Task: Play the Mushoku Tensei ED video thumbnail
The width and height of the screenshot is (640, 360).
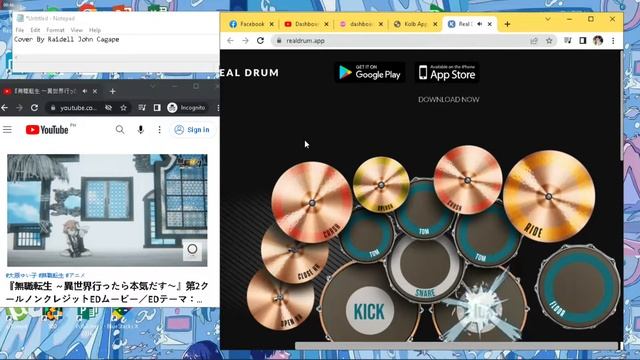Action: (107, 210)
